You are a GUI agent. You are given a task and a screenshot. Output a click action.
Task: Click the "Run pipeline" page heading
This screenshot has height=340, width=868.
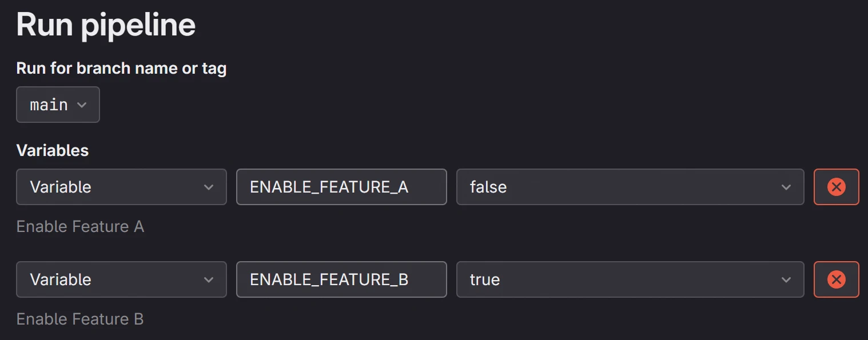[106, 25]
